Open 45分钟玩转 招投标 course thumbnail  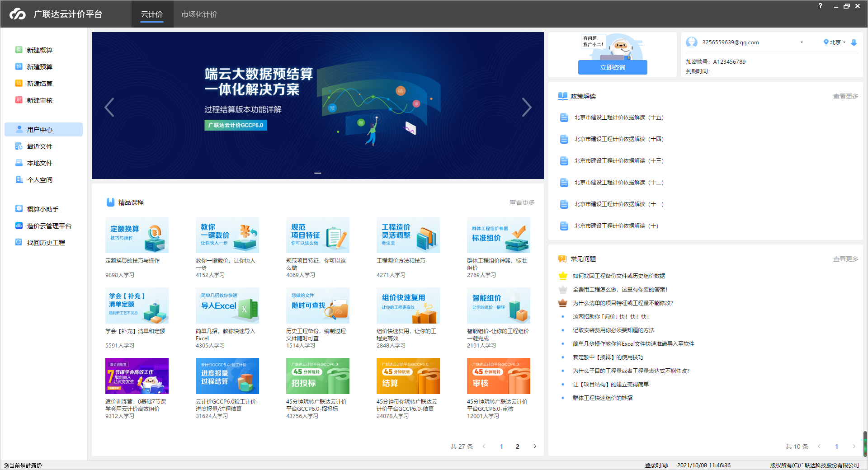coord(318,376)
